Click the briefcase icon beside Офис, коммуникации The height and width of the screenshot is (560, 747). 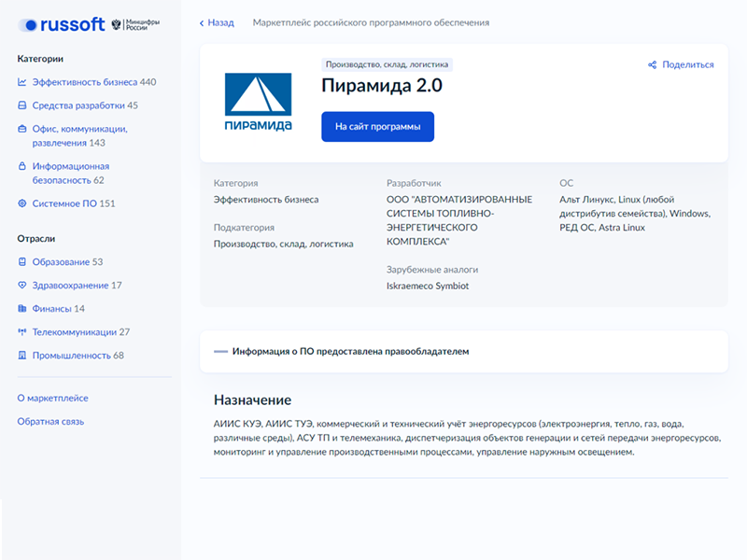(x=21, y=129)
